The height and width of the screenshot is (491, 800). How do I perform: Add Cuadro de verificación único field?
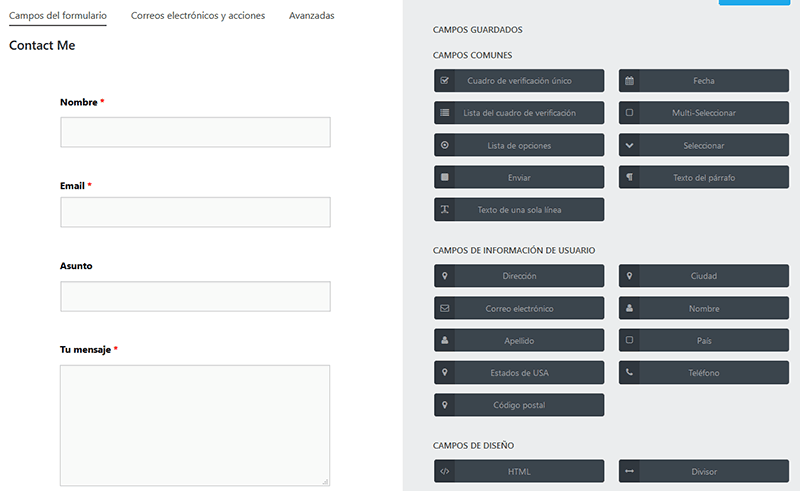click(519, 81)
